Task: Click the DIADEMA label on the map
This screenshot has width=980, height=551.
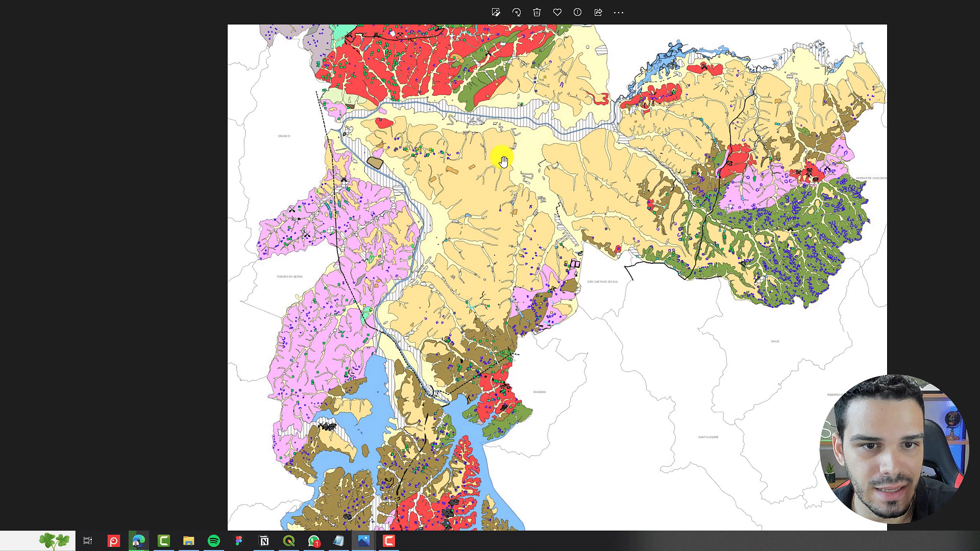Action: click(x=540, y=392)
